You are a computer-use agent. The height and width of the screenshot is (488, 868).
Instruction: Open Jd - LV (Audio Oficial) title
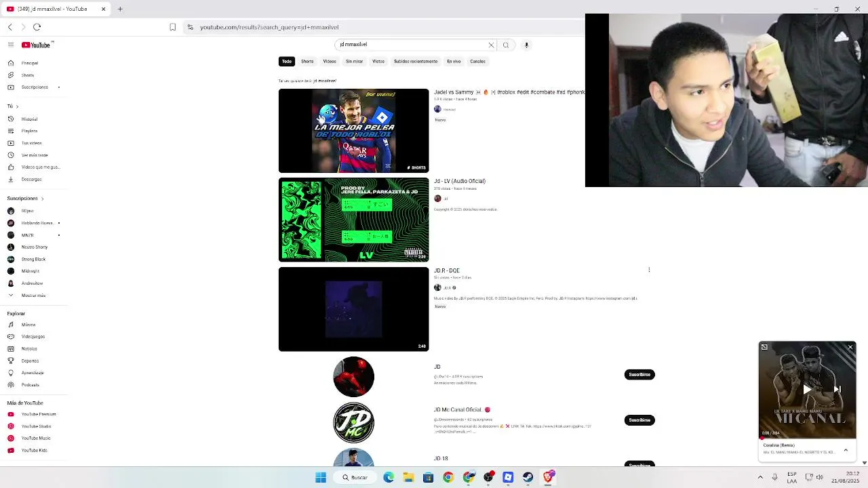[x=460, y=181]
